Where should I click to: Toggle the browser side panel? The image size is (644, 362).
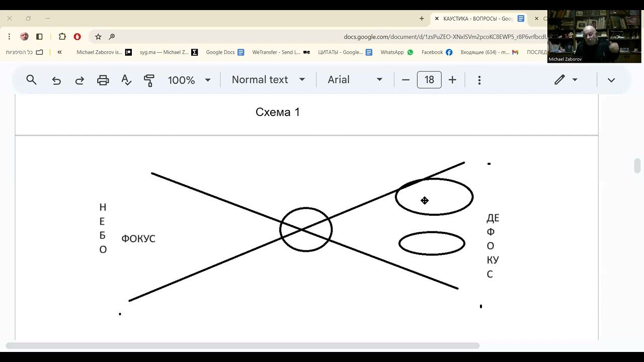(x=39, y=37)
